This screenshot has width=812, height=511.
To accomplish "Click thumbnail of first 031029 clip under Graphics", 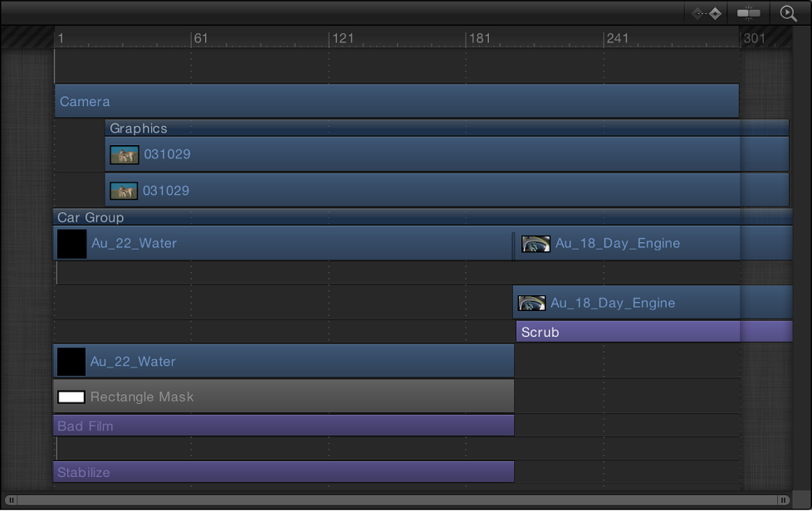I will click(x=125, y=154).
